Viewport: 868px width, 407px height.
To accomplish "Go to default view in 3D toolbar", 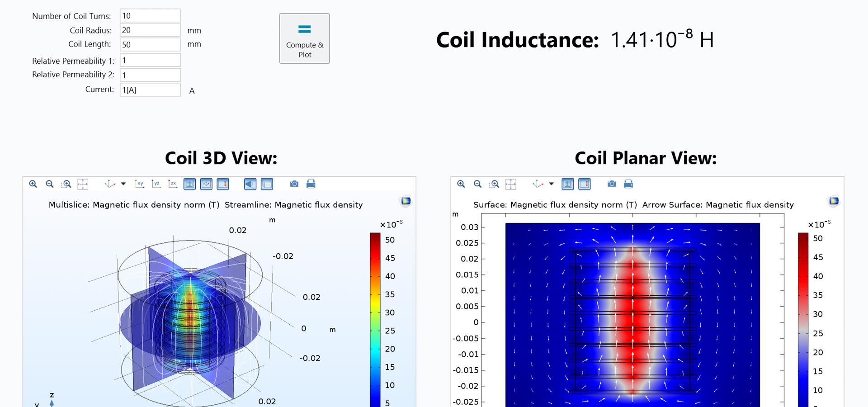I will 109,184.
